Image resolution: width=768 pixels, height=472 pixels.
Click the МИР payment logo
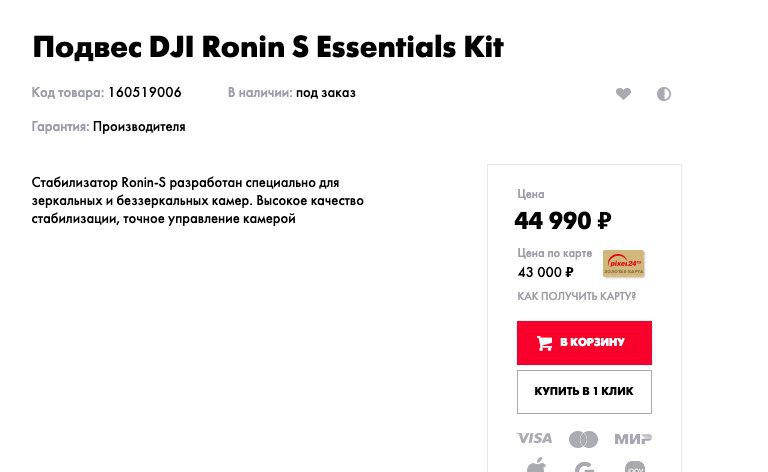pos(633,439)
